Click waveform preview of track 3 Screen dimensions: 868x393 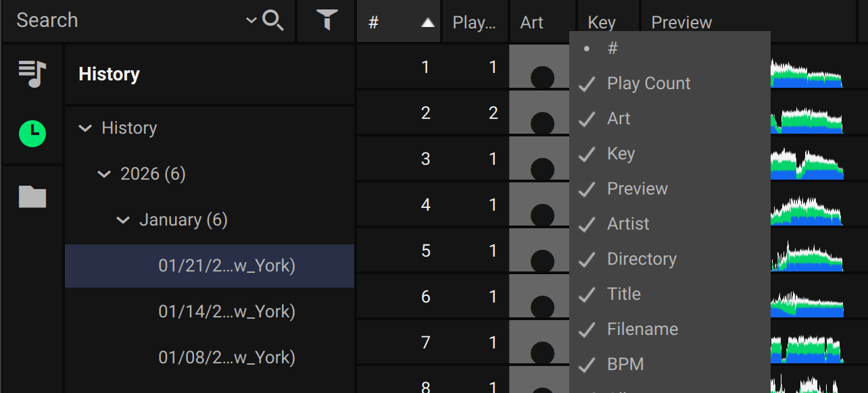click(x=807, y=163)
